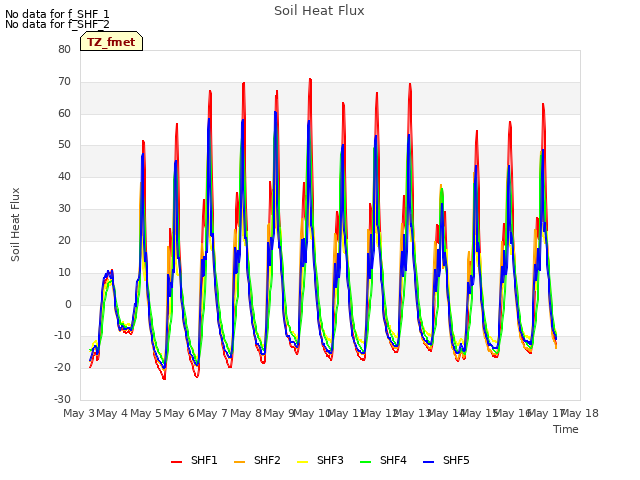Image resolution: width=640 pixels, height=480 pixels.
Task: Click the May 6 x-axis tick label
Action: pyautogui.click(x=179, y=413)
